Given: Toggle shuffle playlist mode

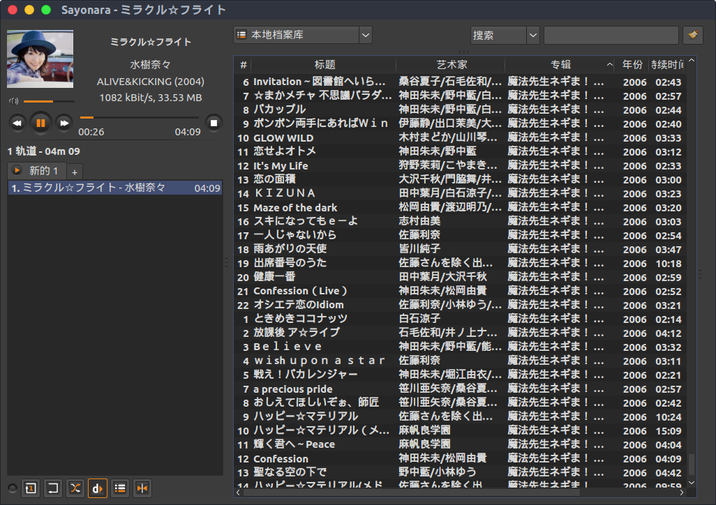Looking at the screenshot, I should pos(75,489).
